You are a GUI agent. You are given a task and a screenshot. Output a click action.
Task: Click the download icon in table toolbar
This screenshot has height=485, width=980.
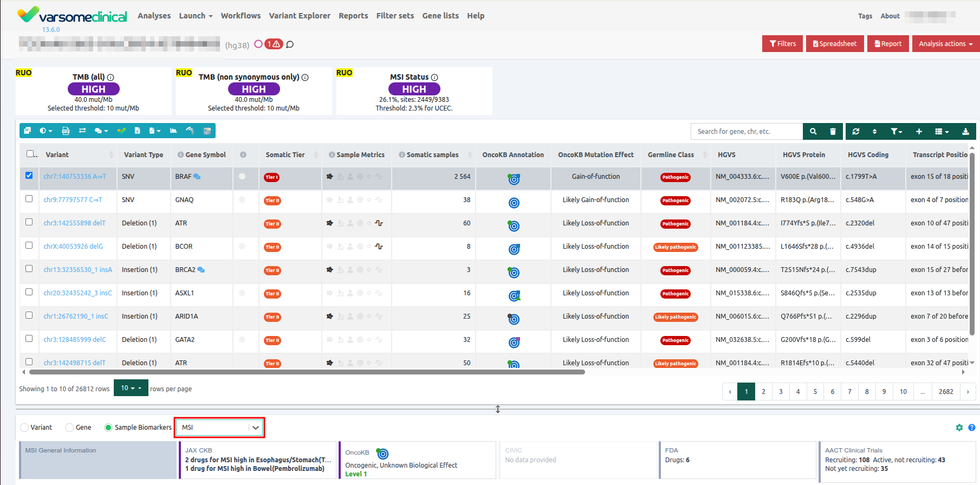pos(965,131)
